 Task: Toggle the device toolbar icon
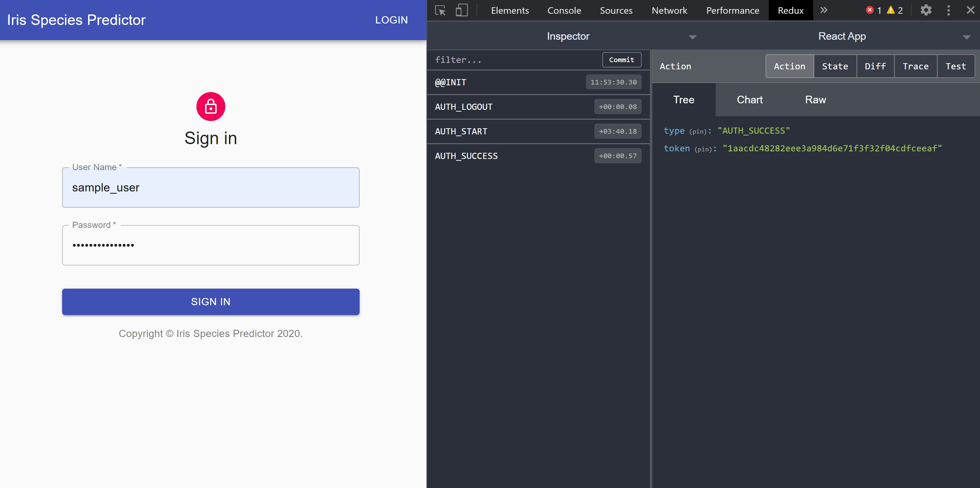tap(461, 10)
